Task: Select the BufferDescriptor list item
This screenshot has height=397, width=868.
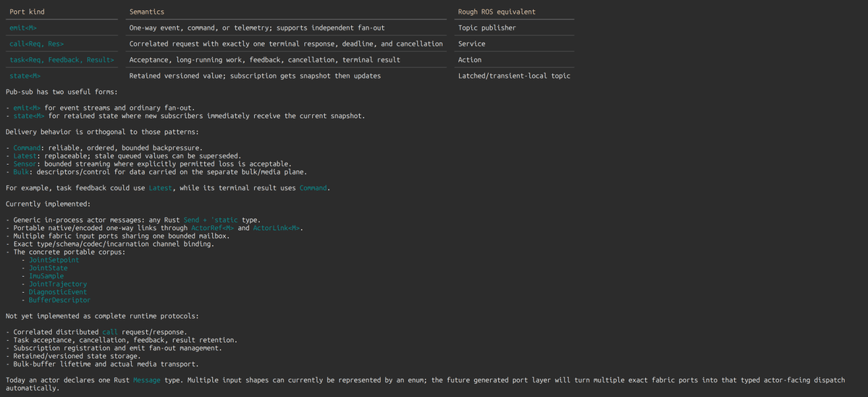Action: 59,300
